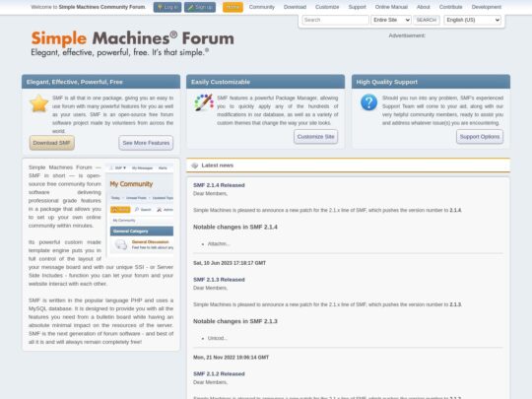Open the SMF 2.1.4 Released news link
The width and height of the screenshot is (532, 399).
click(x=219, y=185)
